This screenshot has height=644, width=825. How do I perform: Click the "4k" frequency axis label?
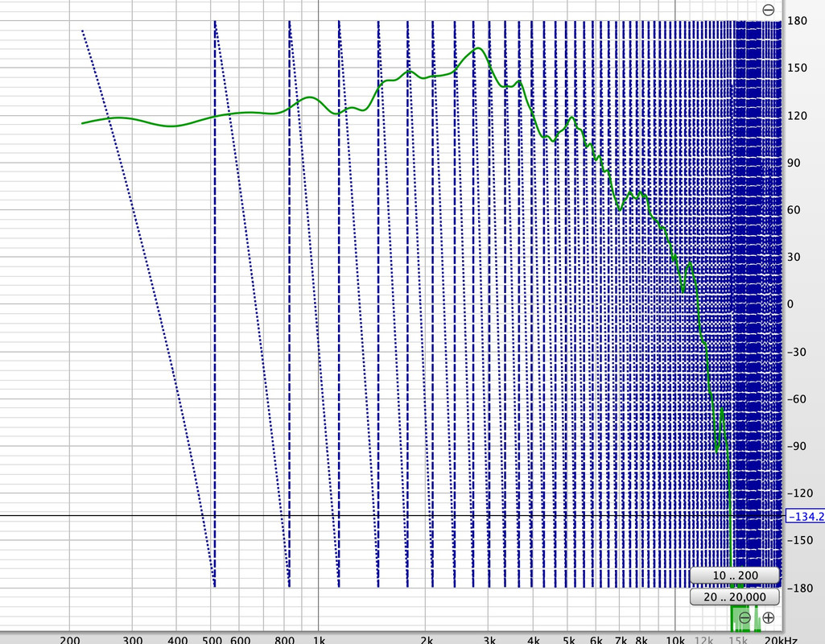(534, 640)
